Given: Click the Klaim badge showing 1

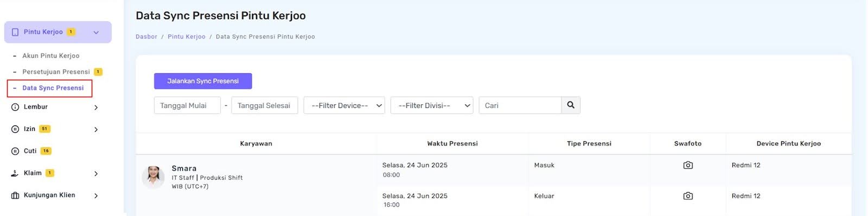Looking at the screenshot, I should pyautogui.click(x=50, y=173).
